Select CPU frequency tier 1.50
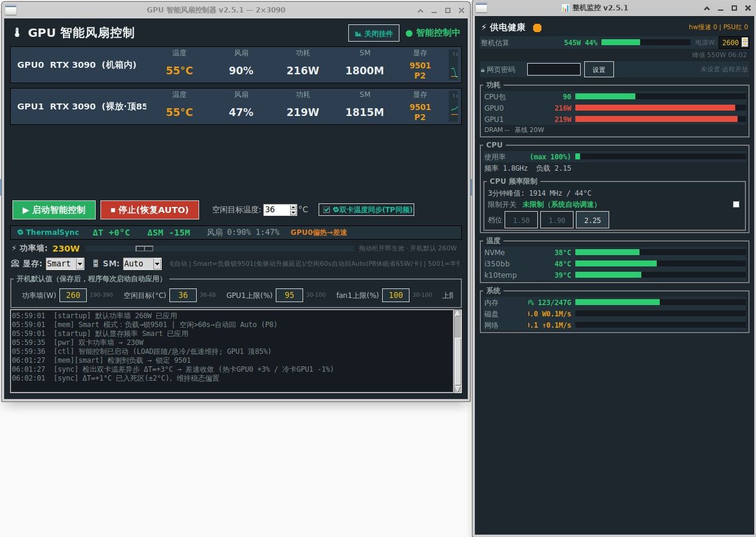 pos(521,220)
